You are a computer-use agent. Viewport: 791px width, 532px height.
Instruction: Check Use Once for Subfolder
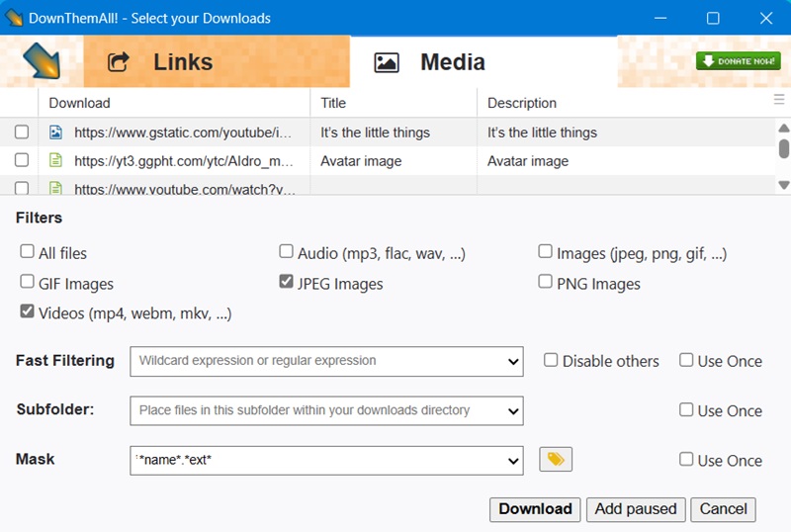point(685,409)
